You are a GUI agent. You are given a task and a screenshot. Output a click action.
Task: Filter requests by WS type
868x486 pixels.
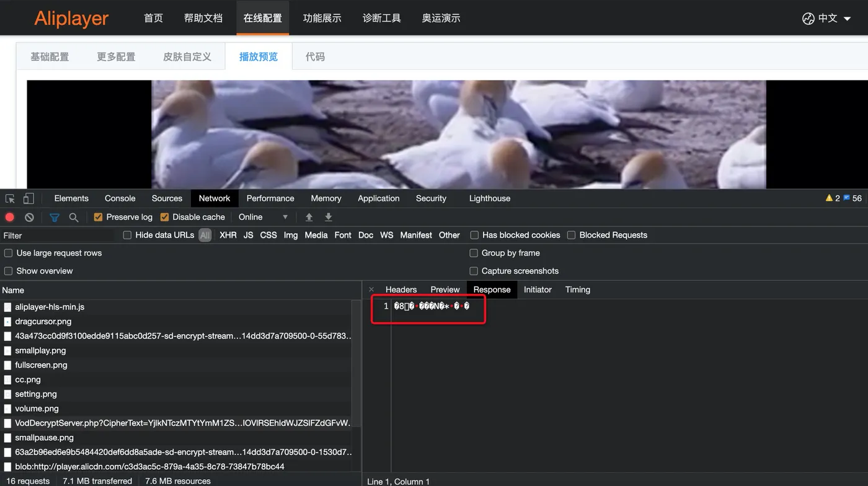386,235
